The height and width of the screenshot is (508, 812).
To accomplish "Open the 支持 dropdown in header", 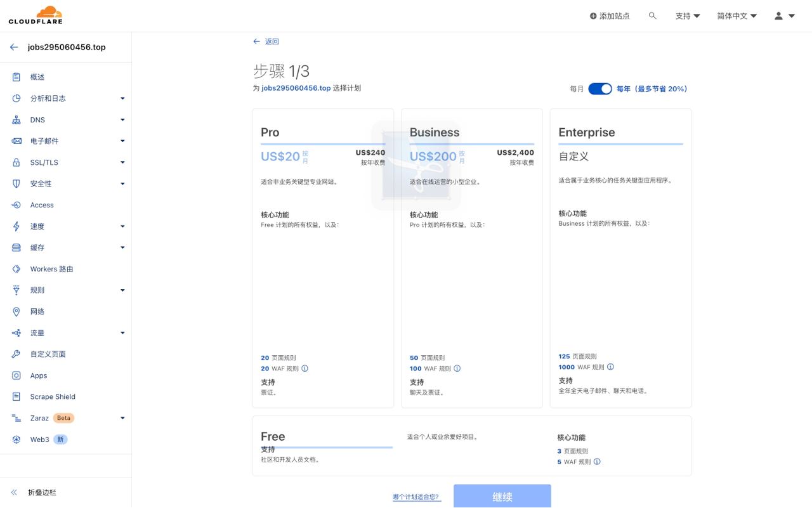I will pos(688,16).
